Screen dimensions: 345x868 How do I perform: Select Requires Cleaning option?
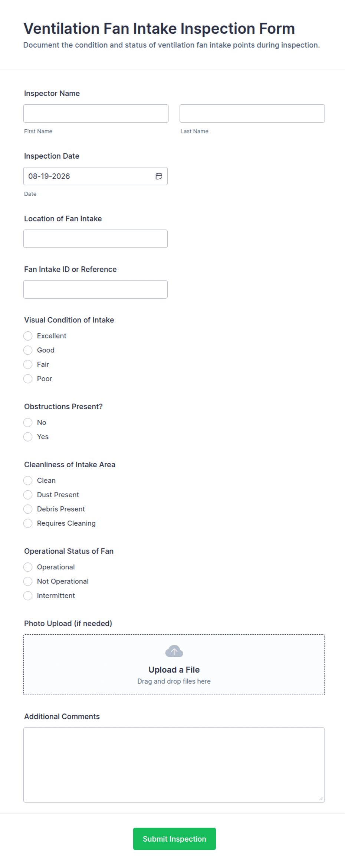(x=28, y=523)
